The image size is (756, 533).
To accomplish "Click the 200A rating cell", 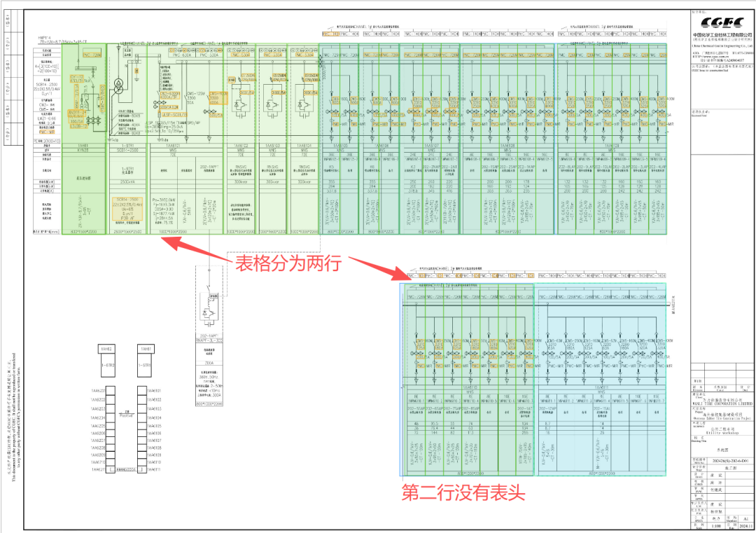I will (x=209, y=363).
